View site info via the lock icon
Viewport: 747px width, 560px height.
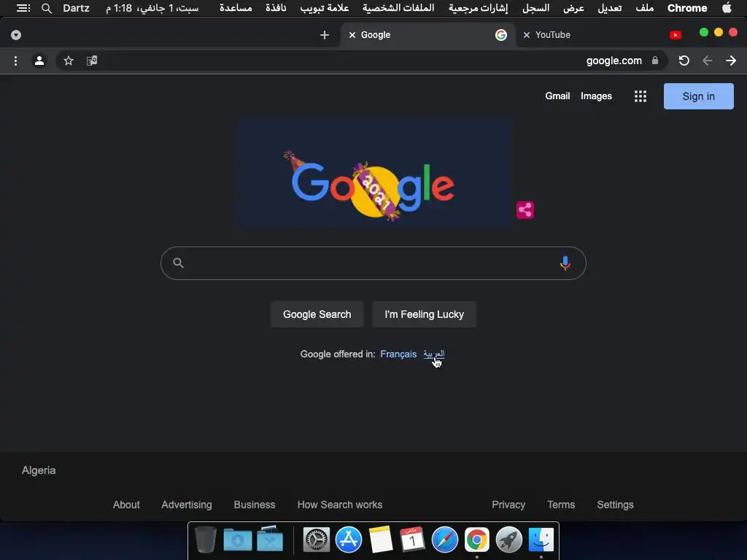pos(655,61)
